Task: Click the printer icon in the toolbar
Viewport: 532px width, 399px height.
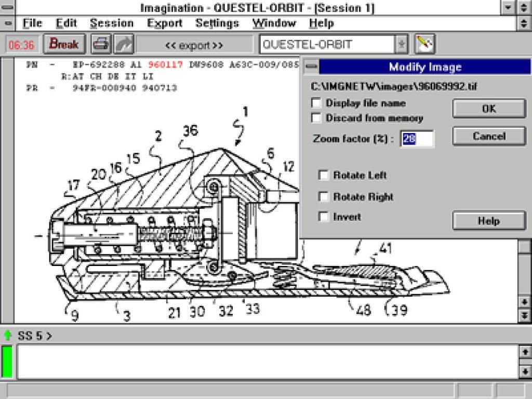Action: 101,45
